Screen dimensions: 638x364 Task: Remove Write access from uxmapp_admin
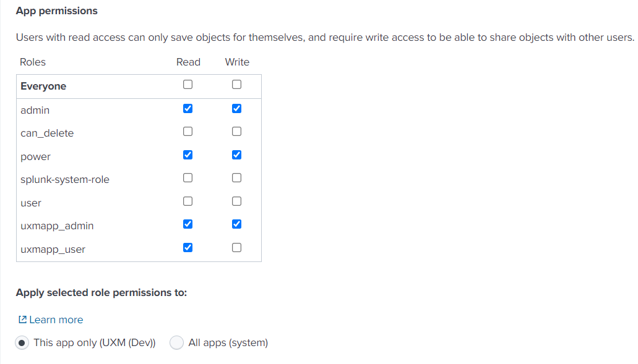(x=236, y=224)
